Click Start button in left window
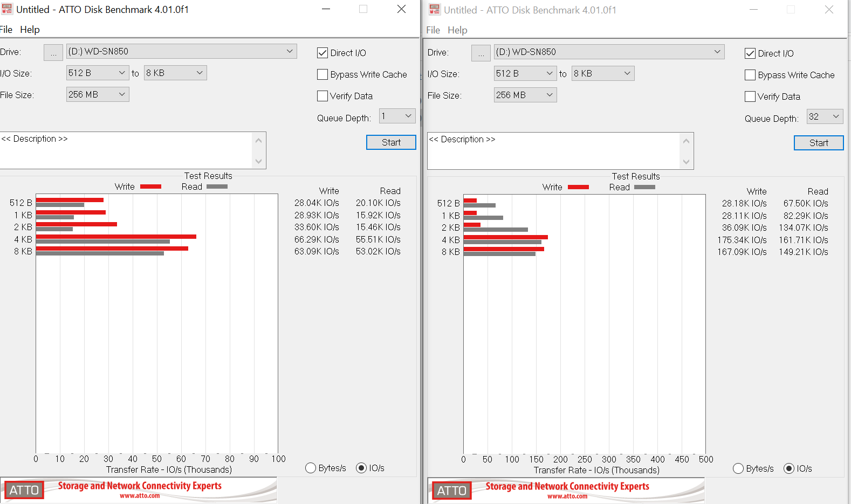The width and height of the screenshot is (851, 504). pos(391,142)
